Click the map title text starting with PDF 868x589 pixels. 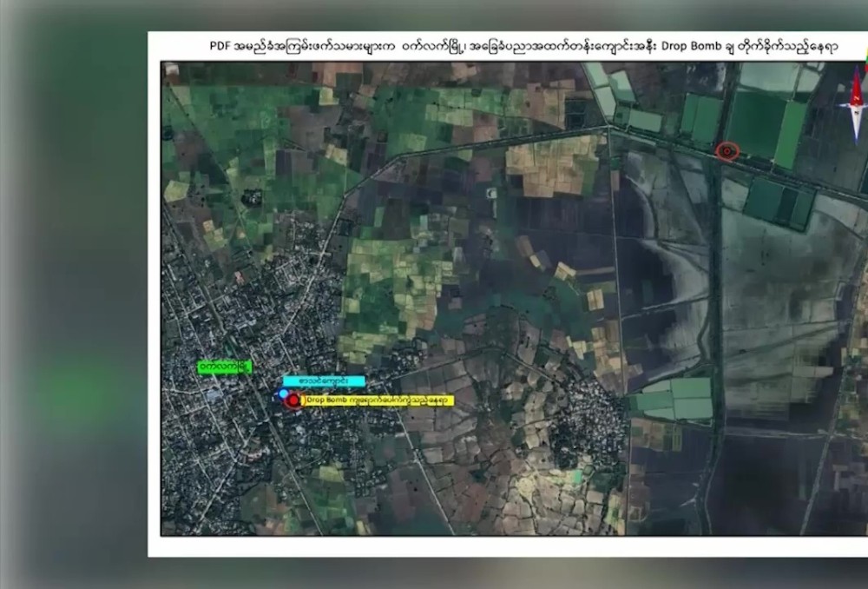[523, 46]
